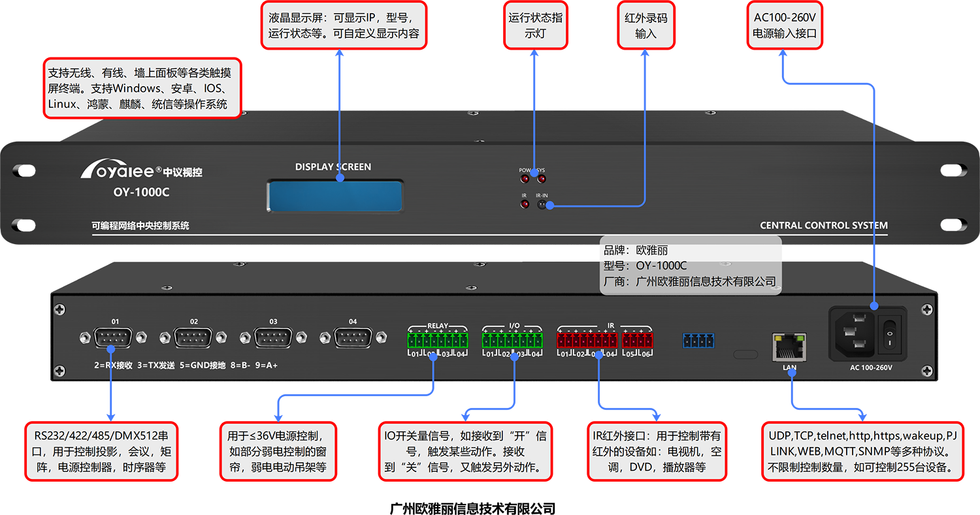Select serial port 03 connector
This screenshot has width=980, height=515.
pyautogui.click(x=273, y=337)
